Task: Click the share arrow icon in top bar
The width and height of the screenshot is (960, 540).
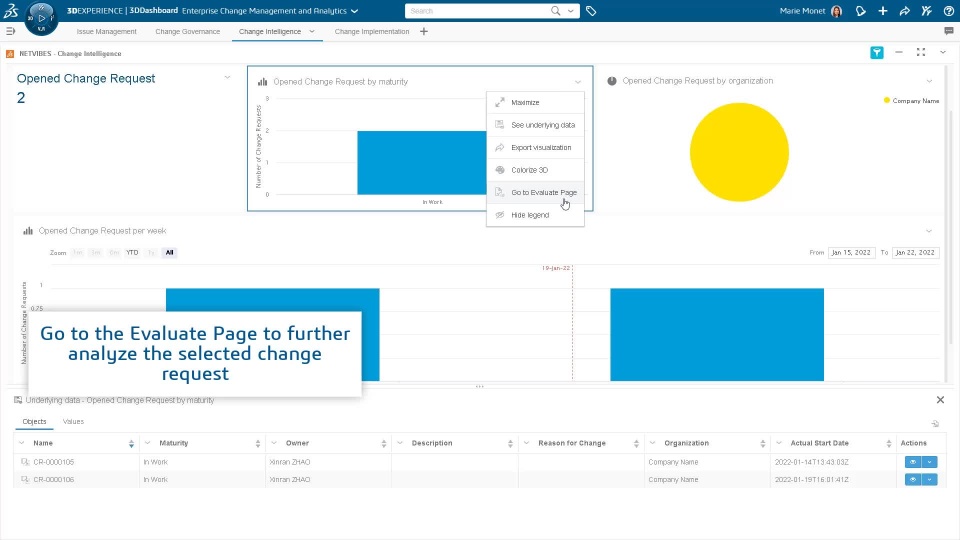Action: (x=905, y=11)
